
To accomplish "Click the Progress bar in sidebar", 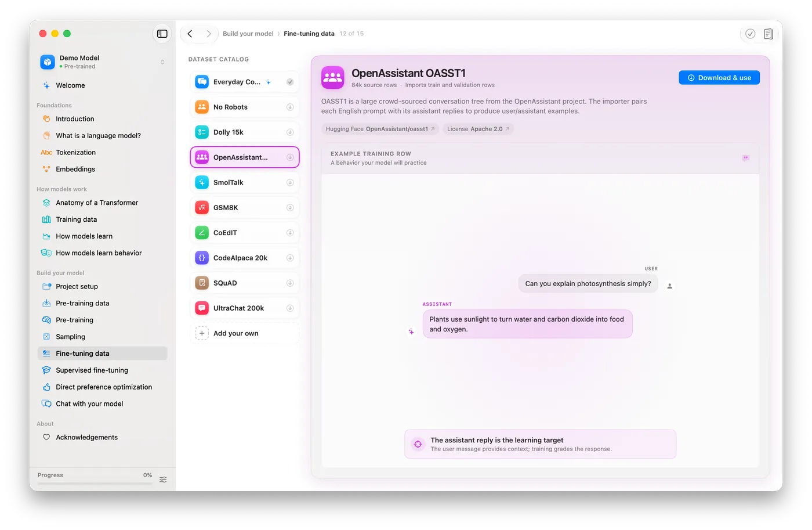I will point(95,483).
